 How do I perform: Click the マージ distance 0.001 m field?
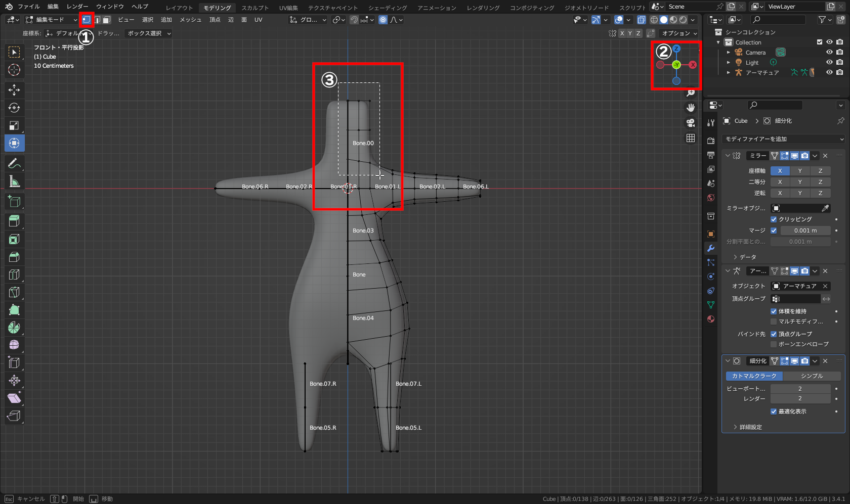point(805,231)
